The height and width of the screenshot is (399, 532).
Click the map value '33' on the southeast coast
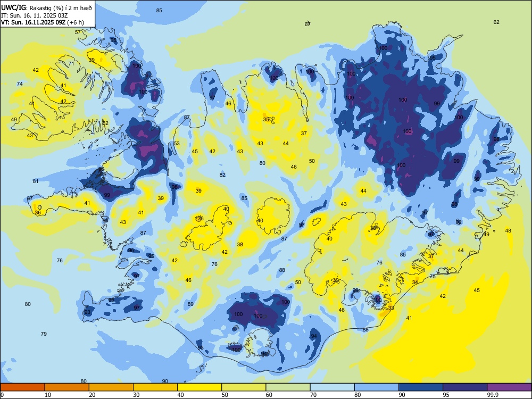pyautogui.click(x=391, y=307)
